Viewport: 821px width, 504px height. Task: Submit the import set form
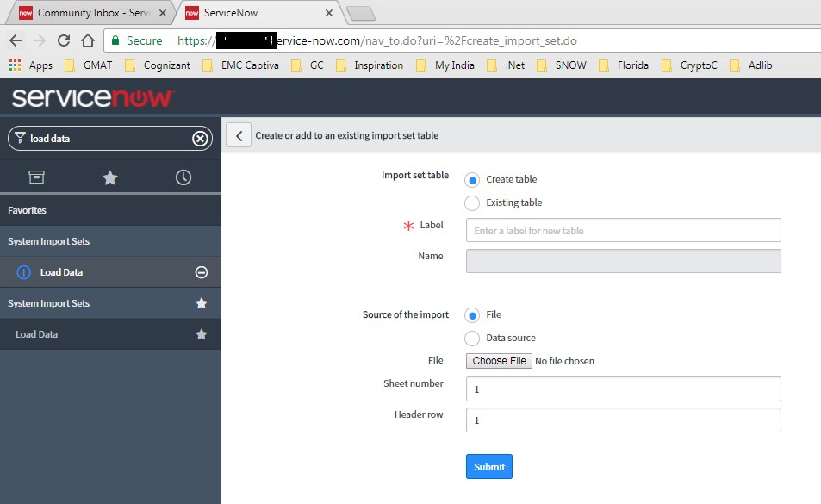coord(489,467)
